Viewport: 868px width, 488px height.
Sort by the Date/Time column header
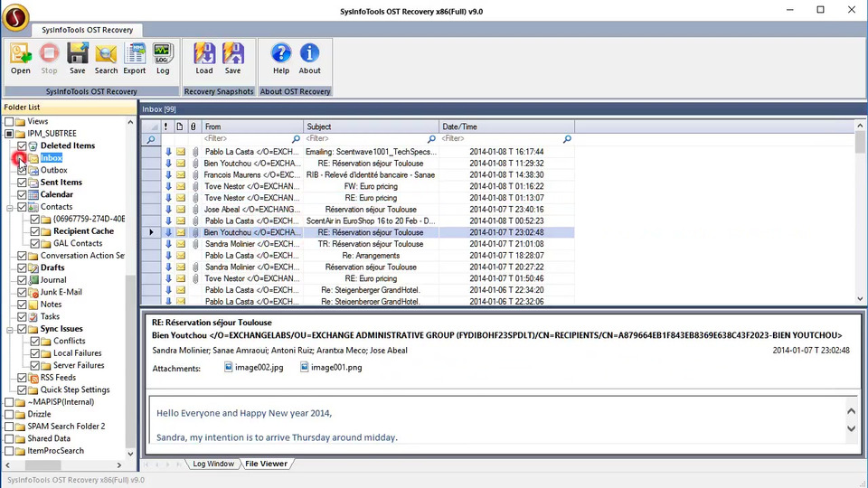pos(506,127)
